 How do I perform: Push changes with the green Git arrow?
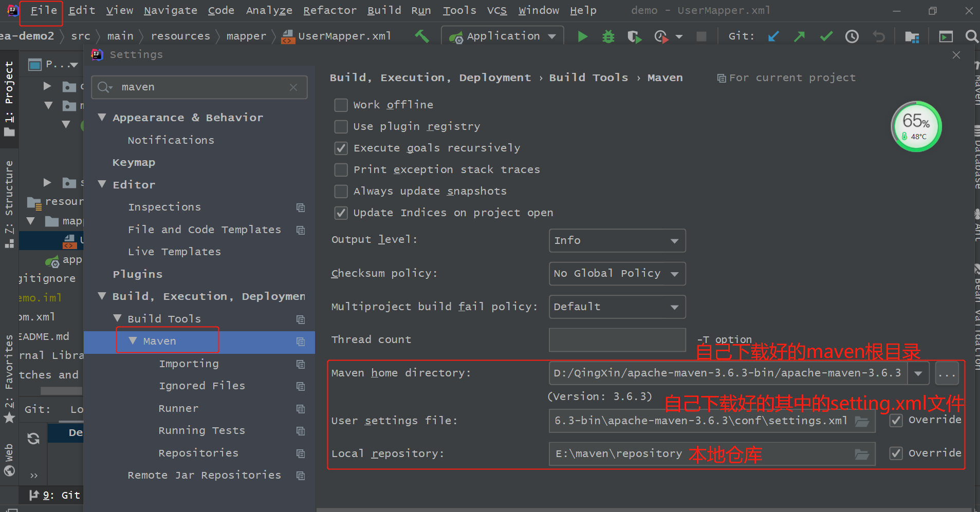(x=800, y=36)
